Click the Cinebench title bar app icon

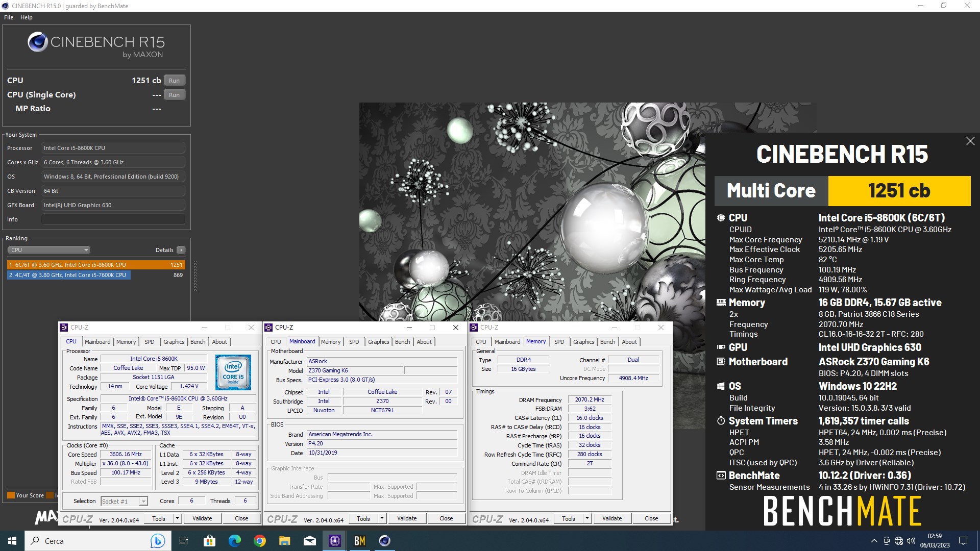pyautogui.click(x=6, y=6)
